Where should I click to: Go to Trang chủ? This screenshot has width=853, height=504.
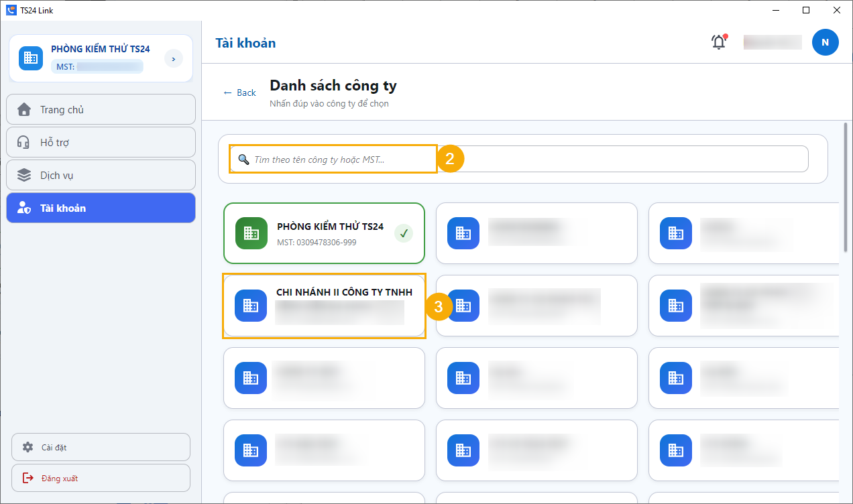[101, 109]
